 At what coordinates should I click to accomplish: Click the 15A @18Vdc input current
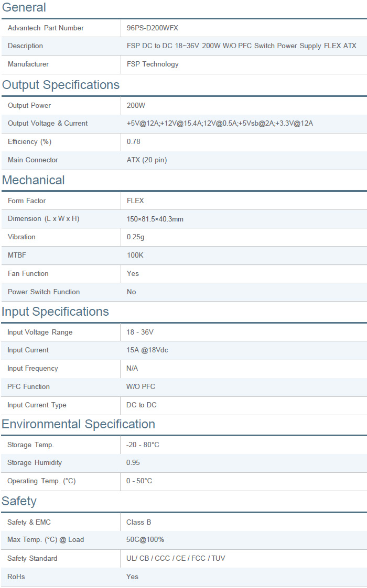[147, 350]
